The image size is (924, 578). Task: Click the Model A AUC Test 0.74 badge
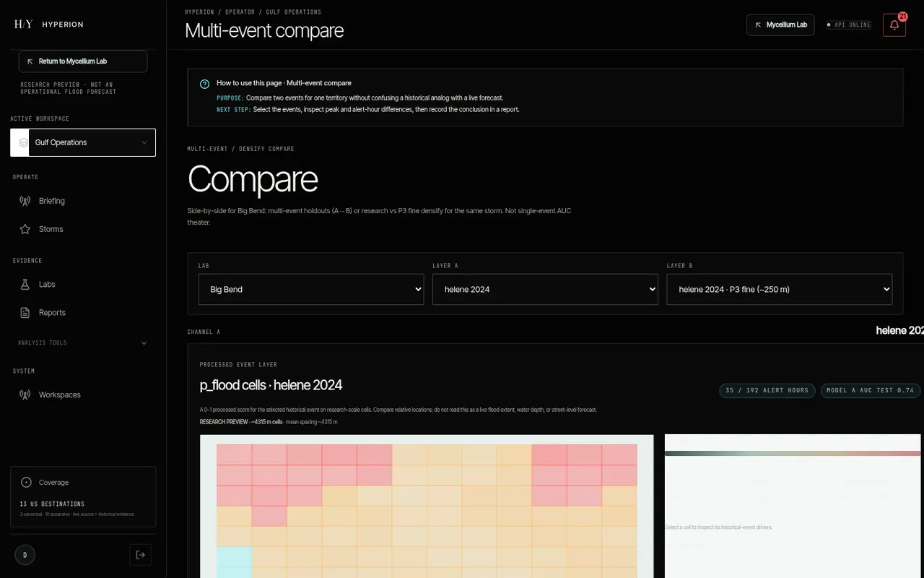click(870, 391)
